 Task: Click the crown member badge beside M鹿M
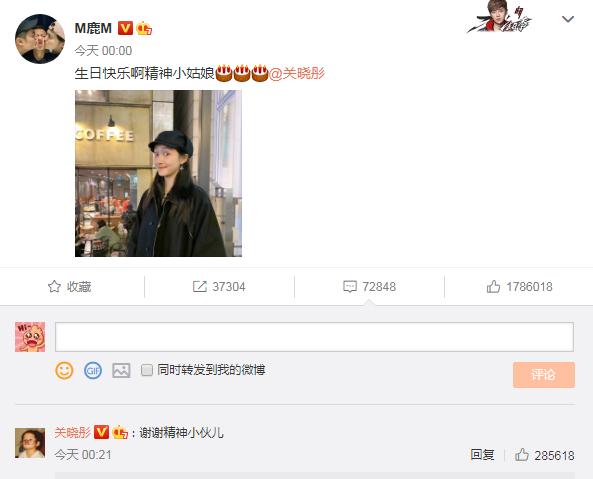(144, 28)
